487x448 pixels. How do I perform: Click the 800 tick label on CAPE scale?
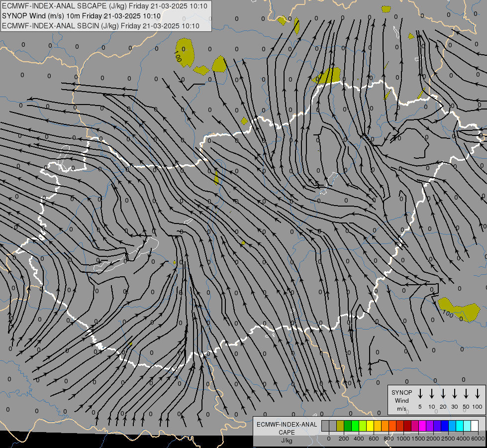[388, 439]
